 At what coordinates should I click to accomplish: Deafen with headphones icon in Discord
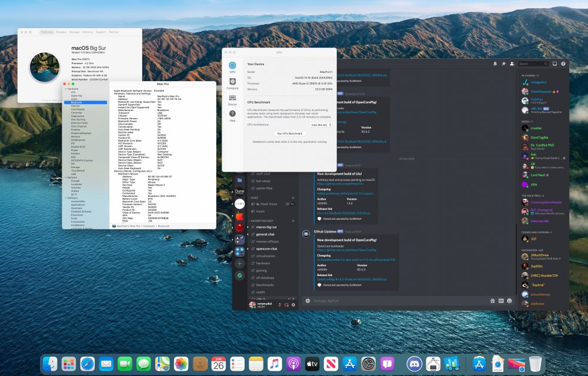coord(286,305)
